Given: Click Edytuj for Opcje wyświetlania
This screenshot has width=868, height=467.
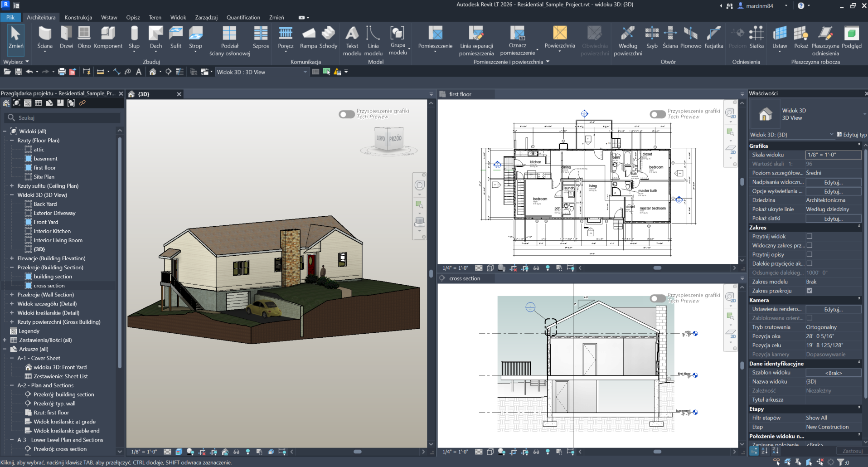Looking at the screenshot, I should point(833,191).
